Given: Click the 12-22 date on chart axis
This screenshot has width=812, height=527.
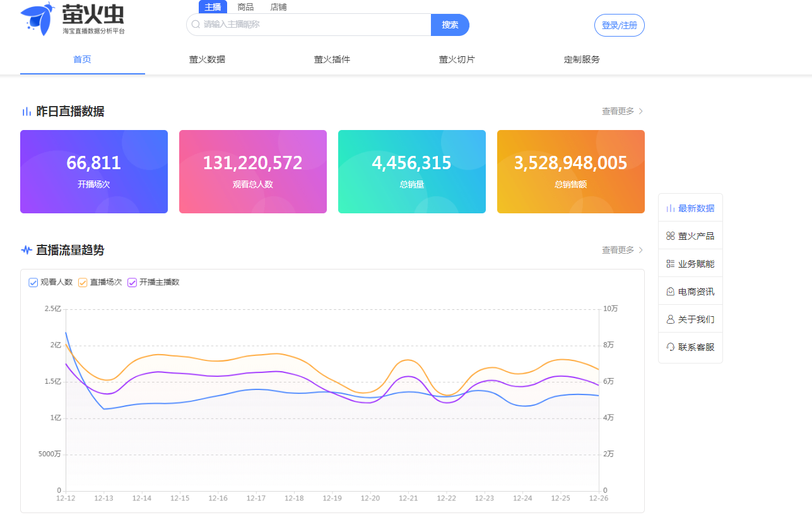Looking at the screenshot, I should (x=447, y=499).
